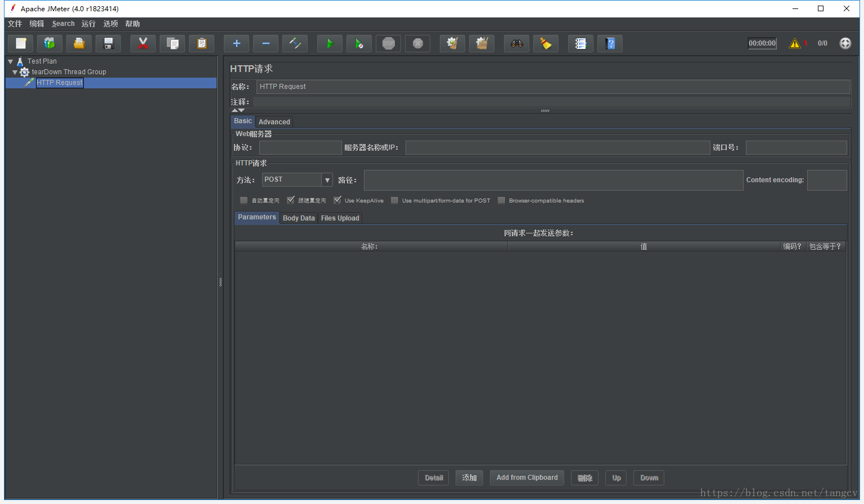Expand all nodes with the plus icon

(x=236, y=43)
